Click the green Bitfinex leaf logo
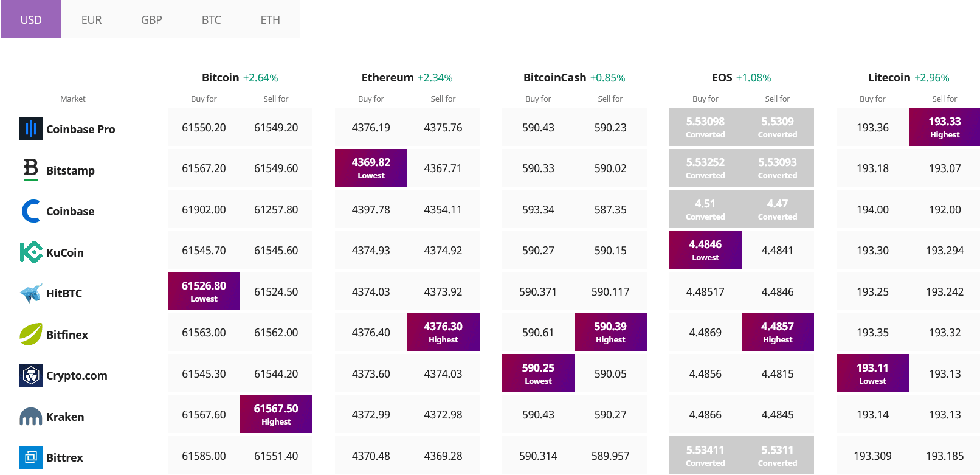The image size is (980, 475). coord(31,335)
